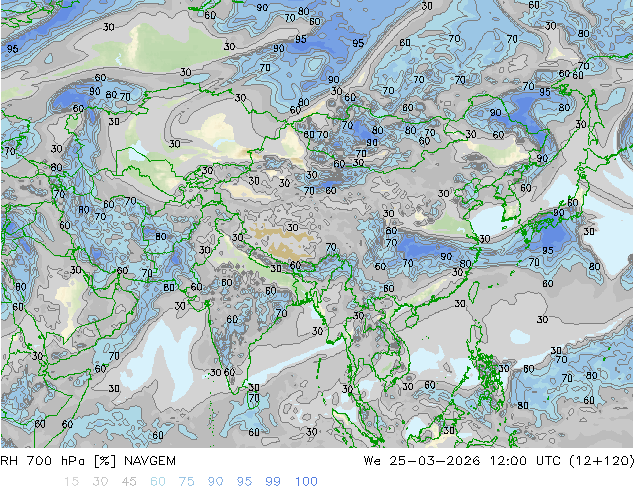
Task: Click the 'We 25-03-2026' date text
Action: [422, 461]
